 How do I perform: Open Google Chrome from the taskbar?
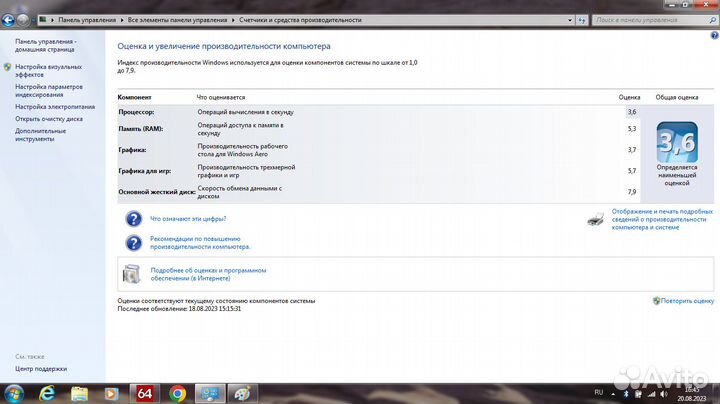pos(177,393)
